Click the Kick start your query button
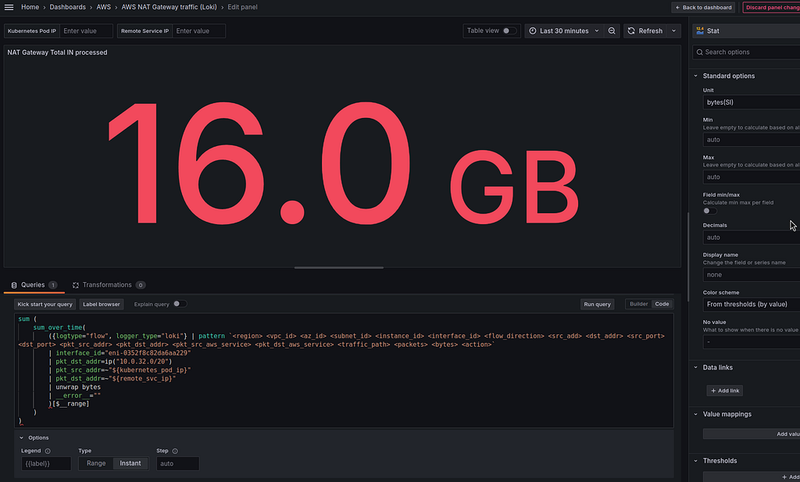 45,304
